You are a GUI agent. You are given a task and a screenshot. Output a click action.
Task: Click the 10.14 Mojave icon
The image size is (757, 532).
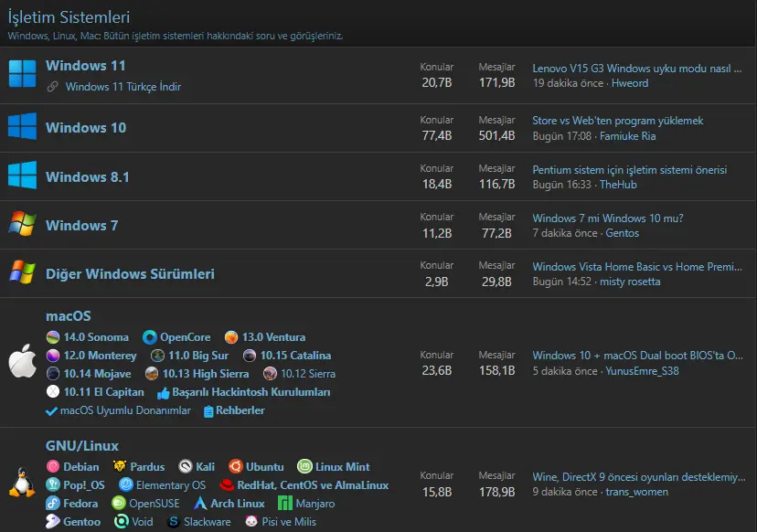(x=53, y=374)
